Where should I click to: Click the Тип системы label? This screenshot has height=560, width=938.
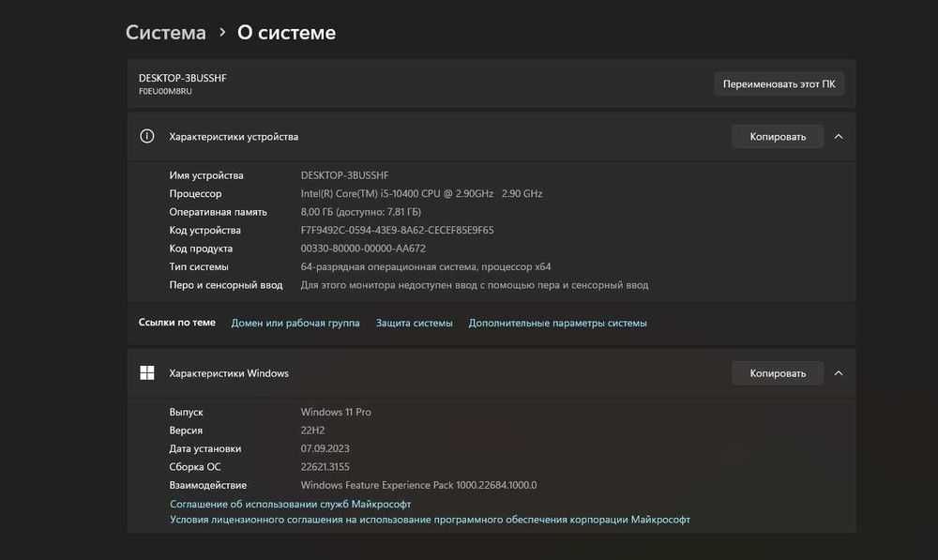click(199, 266)
